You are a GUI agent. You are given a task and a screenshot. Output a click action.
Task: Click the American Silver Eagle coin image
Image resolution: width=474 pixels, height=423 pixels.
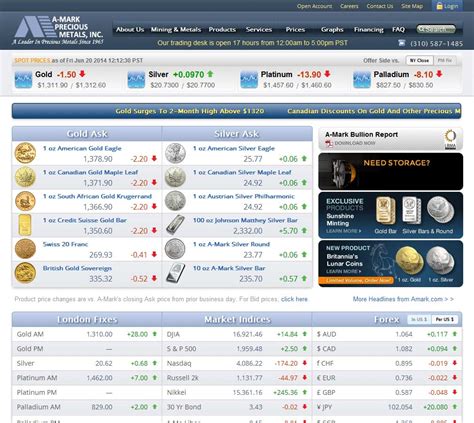pos(175,153)
